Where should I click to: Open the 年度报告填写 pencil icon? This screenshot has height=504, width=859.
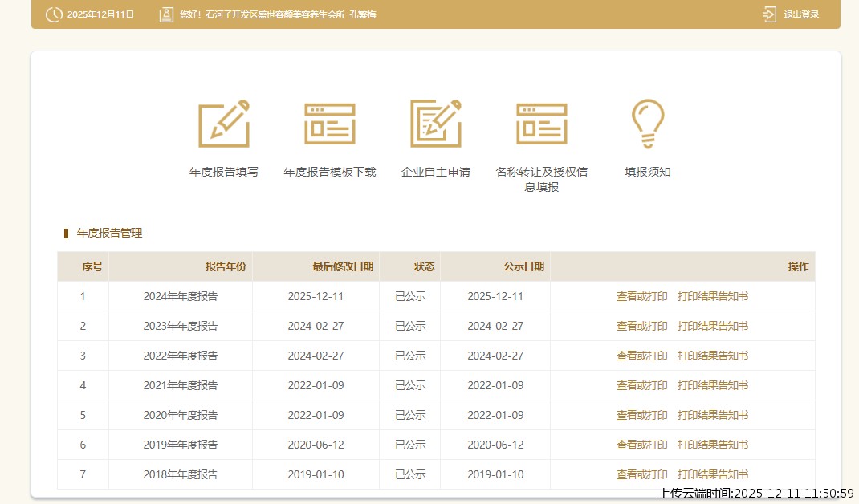point(224,124)
